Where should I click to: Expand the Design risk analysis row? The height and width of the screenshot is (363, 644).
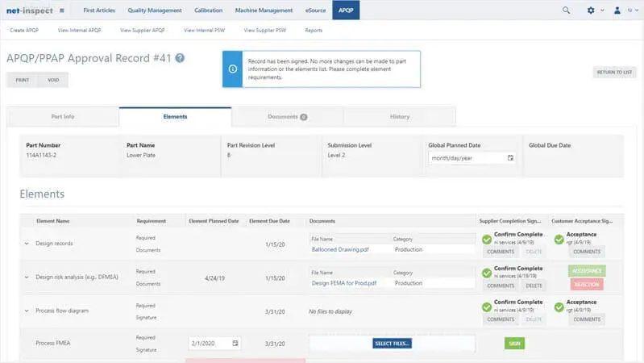pyautogui.click(x=26, y=277)
